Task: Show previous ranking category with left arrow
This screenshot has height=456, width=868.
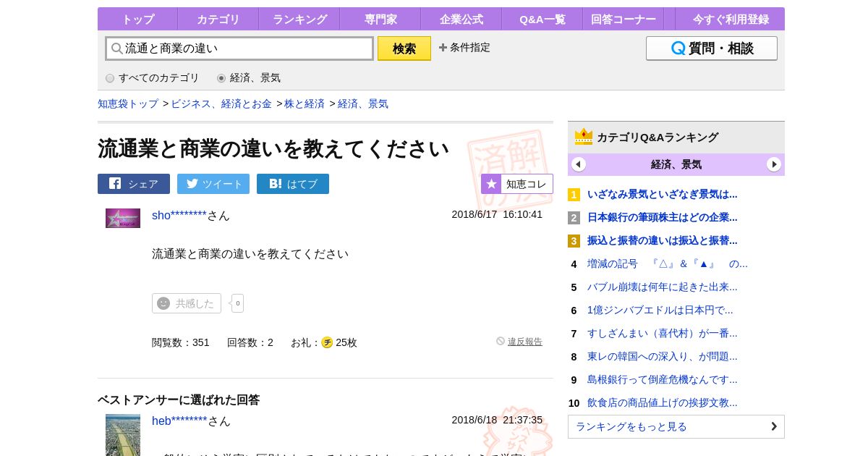Action: point(579,164)
